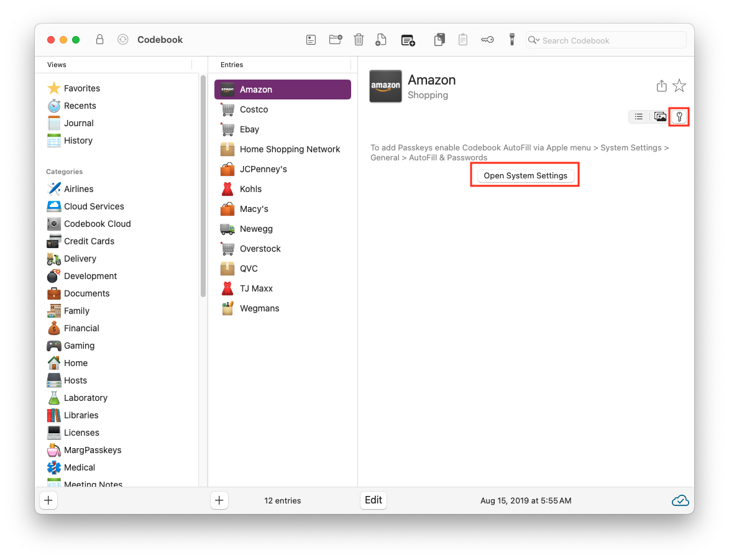Click the cloud sync status icon

(680, 500)
